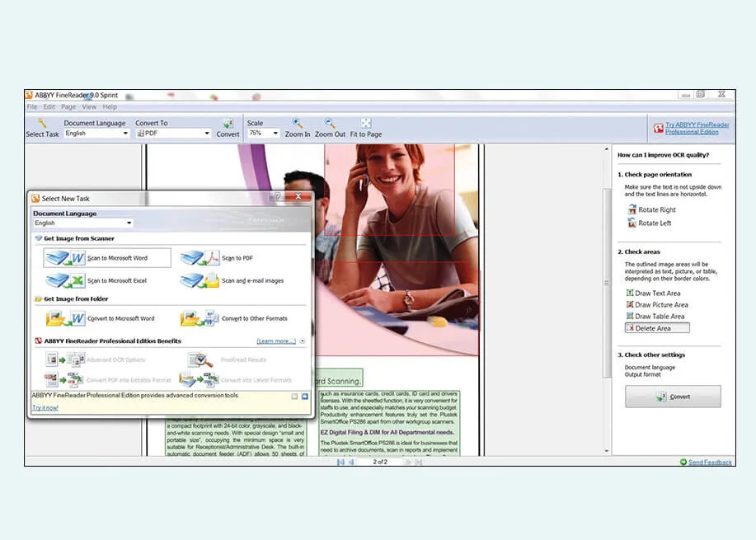The image size is (756, 540).
Task: Jump to the first page
Action: point(340,462)
